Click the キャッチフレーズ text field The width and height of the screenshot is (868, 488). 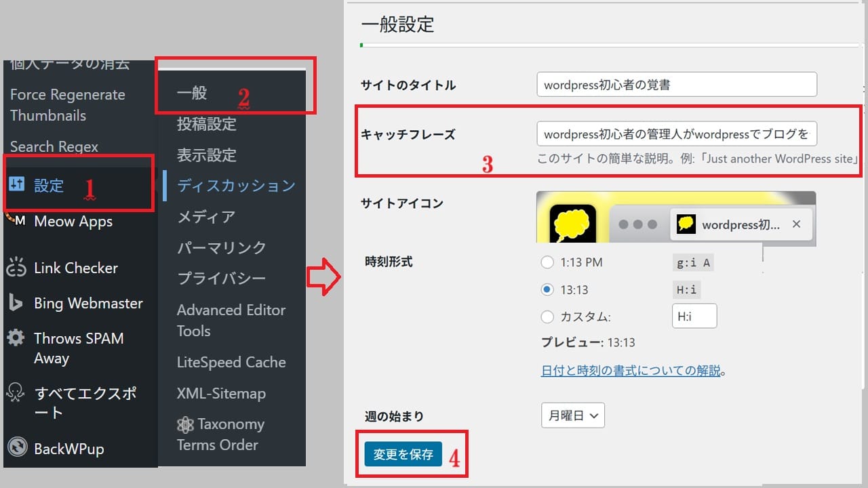click(676, 134)
